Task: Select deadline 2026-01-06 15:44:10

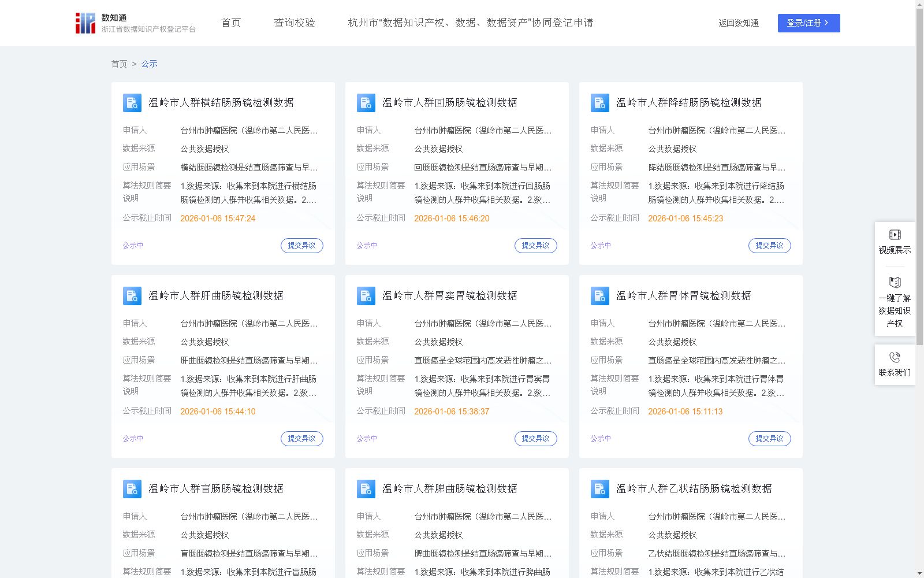Action: (218, 412)
